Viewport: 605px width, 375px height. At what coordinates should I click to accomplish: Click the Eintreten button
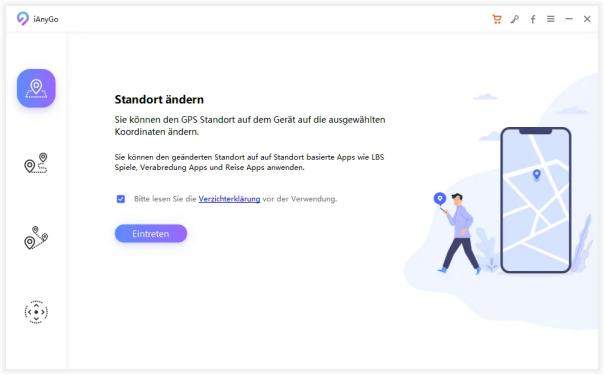tap(151, 234)
